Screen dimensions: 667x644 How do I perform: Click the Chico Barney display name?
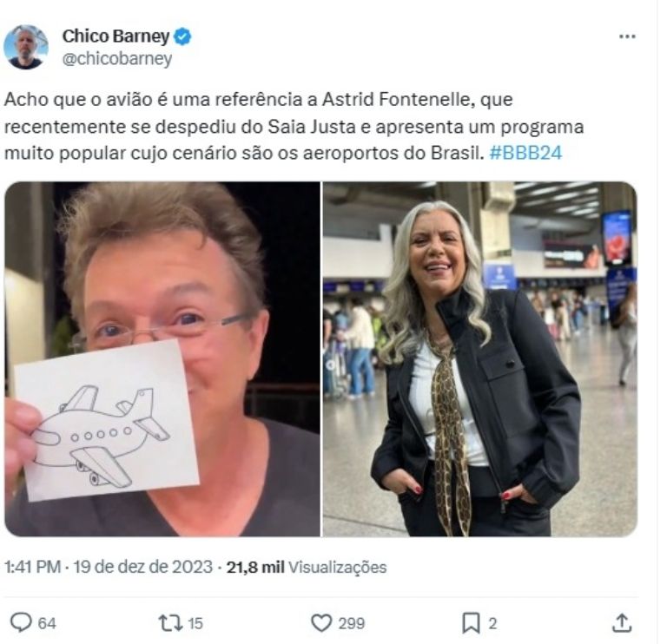tap(116, 36)
